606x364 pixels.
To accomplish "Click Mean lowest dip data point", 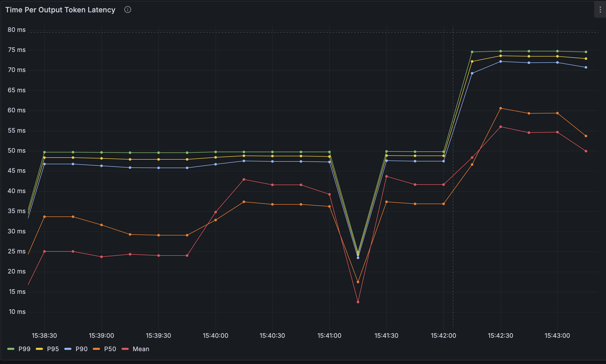I will [358, 302].
